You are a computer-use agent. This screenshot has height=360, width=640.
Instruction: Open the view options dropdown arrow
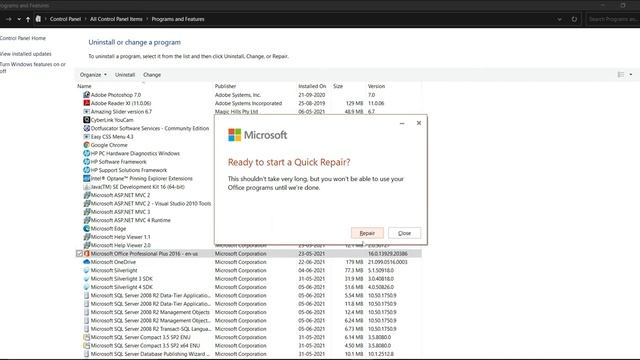coord(631,75)
